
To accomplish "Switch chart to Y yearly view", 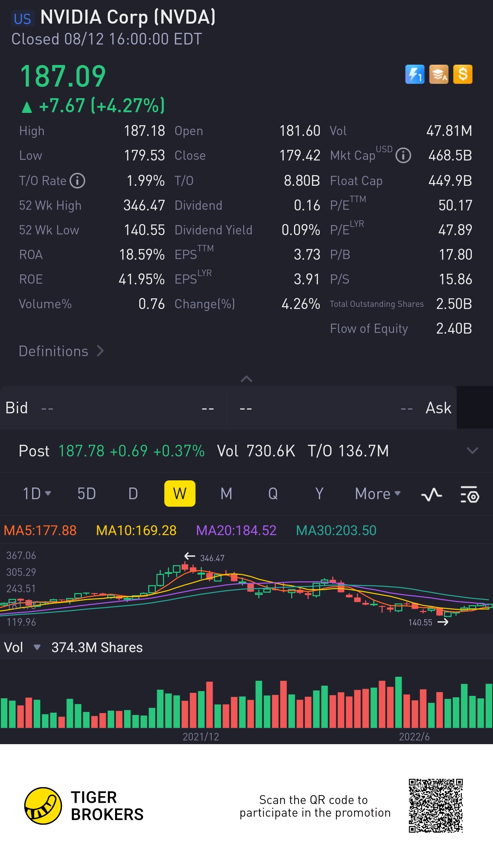I will pyautogui.click(x=319, y=494).
